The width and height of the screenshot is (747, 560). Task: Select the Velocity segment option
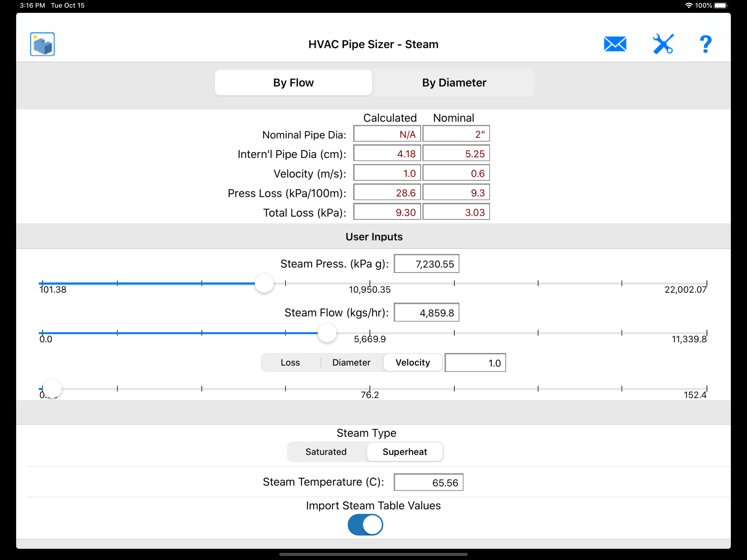tap(413, 362)
